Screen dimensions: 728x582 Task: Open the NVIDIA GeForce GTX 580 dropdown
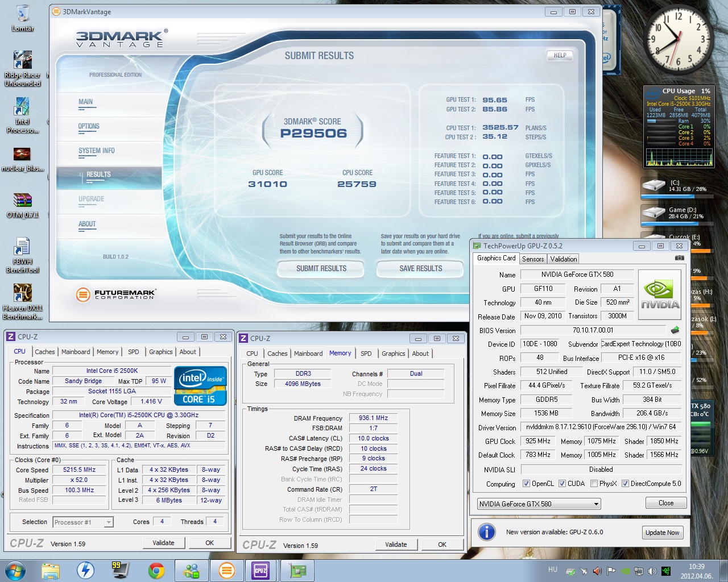(539, 504)
